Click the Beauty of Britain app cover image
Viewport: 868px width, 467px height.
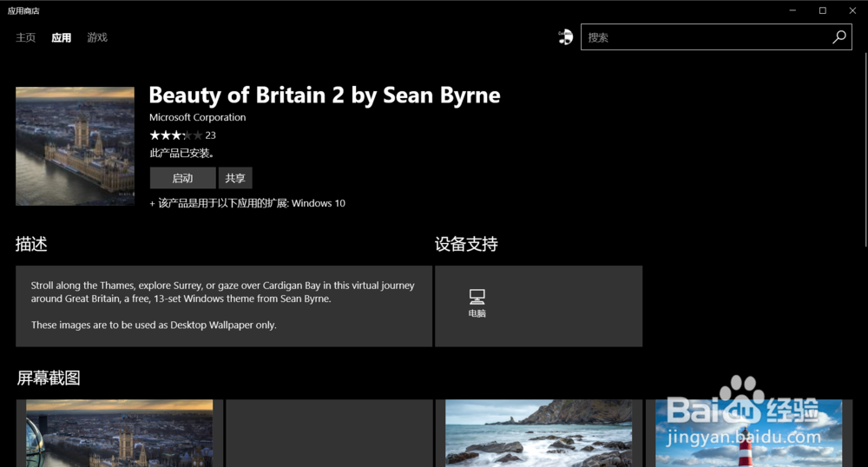(x=75, y=146)
